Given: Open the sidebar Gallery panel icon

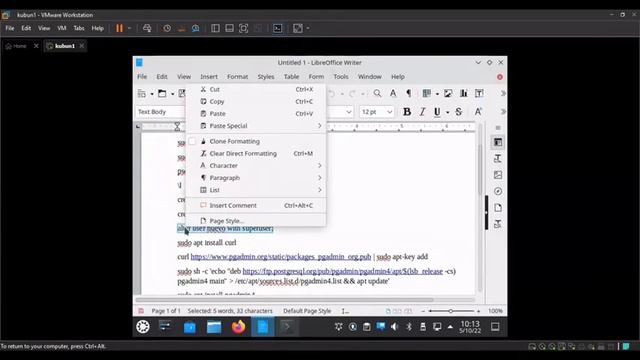Looking at the screenshot, I should pos(498,175).
